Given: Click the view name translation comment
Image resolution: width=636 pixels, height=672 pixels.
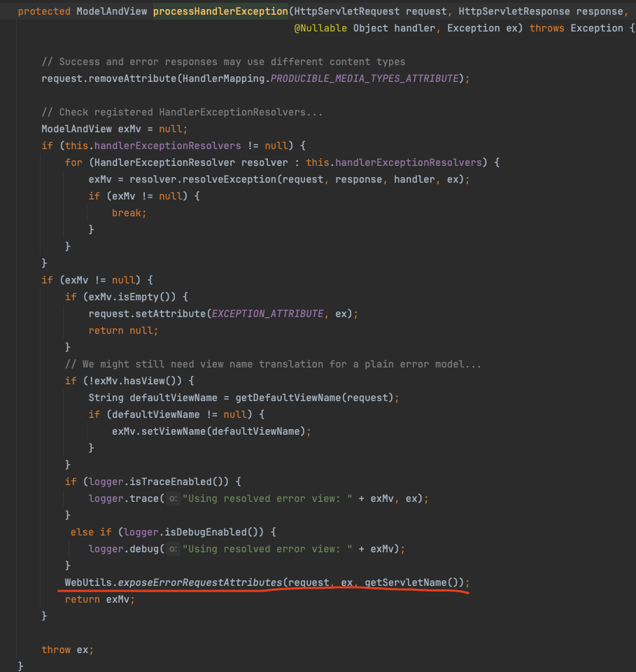Looking at the screenshot, I should 274,364.
